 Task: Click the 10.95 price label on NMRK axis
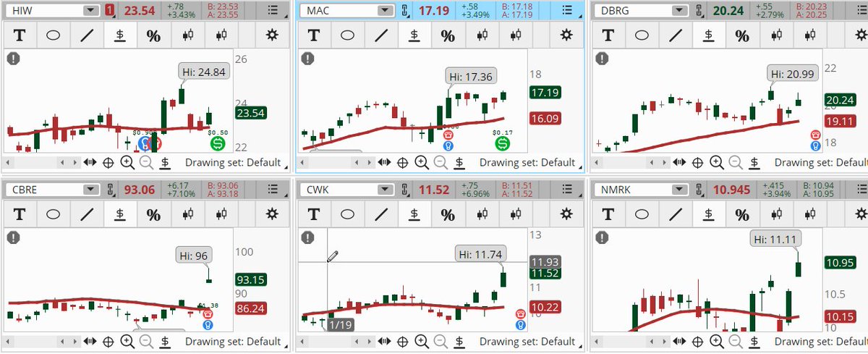click(x=839, y=263)
